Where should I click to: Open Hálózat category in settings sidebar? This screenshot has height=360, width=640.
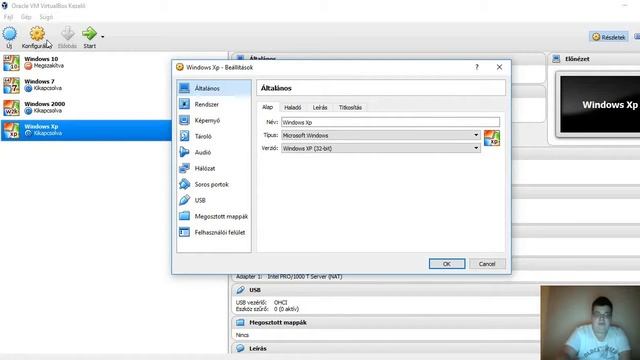click(214, 168)
